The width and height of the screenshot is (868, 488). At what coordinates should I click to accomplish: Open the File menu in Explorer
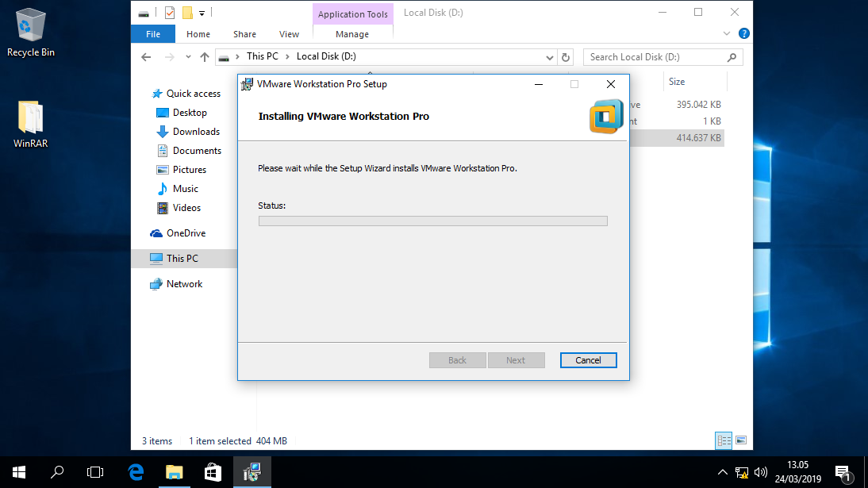(x=153, y=34)
